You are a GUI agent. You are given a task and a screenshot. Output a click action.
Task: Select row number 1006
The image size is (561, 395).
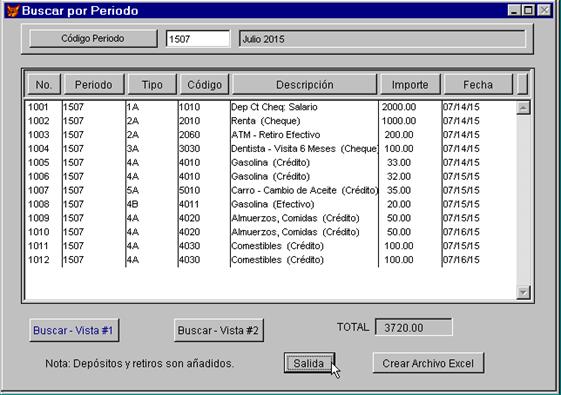(38, 177)
